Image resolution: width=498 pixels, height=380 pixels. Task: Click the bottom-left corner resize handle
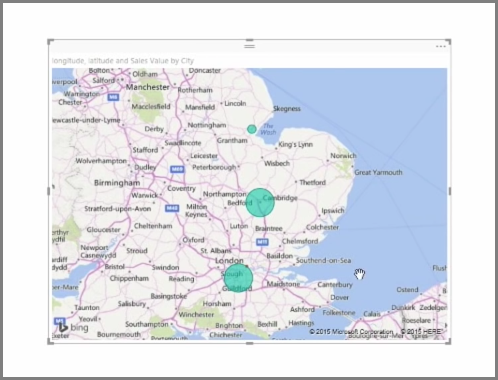[x=51, y=341]
